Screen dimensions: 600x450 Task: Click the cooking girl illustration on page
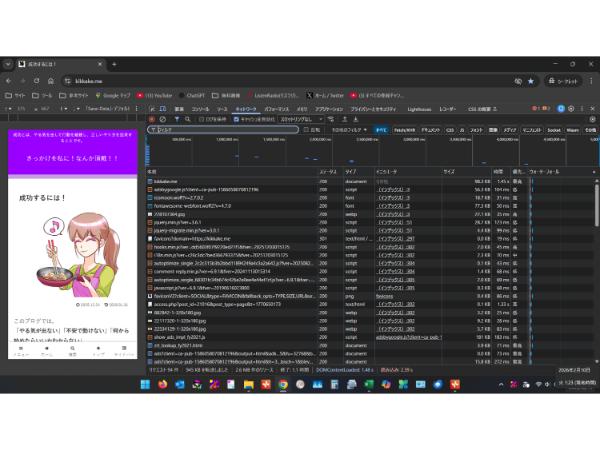[x=78, y=254]
